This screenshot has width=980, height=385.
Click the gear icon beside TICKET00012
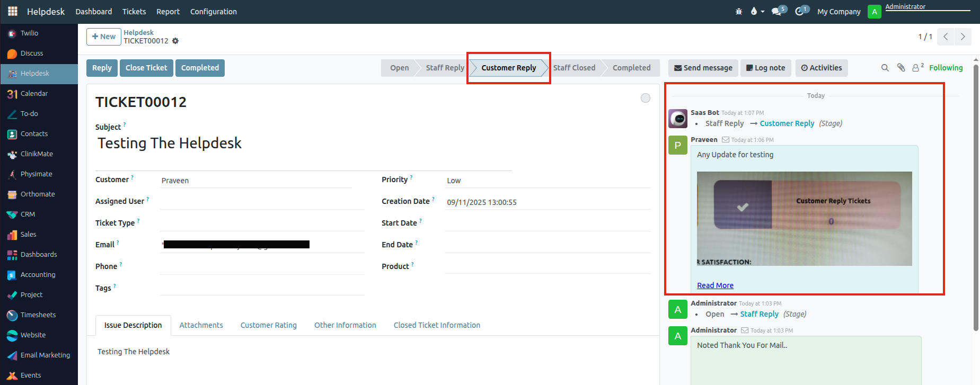[x=175, y=41]
